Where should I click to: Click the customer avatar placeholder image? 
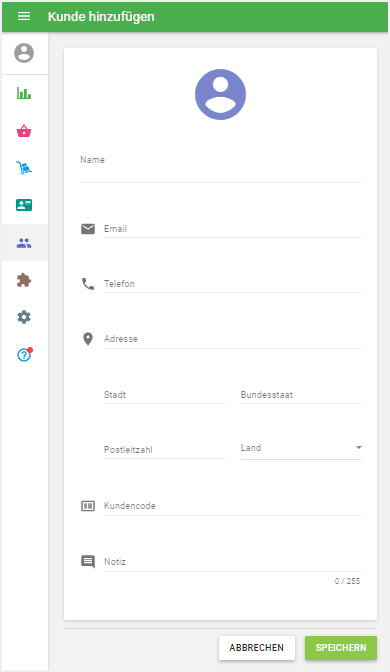click(220, 94)
